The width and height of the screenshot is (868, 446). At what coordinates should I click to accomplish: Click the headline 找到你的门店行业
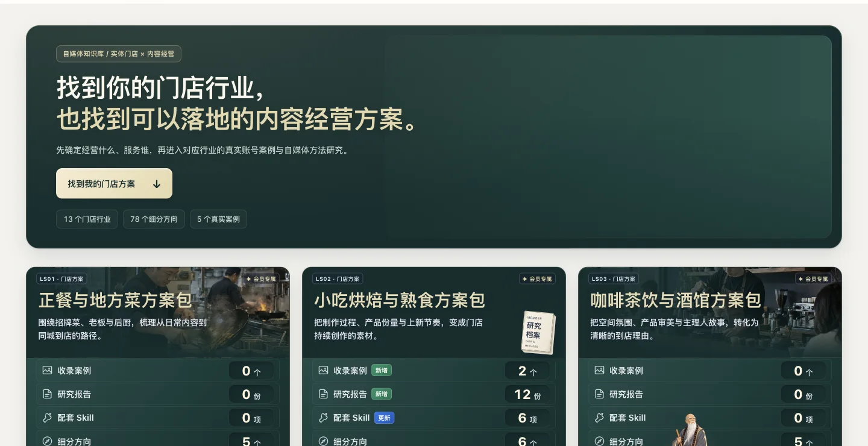pyautogui.click(x=160, y=88)
